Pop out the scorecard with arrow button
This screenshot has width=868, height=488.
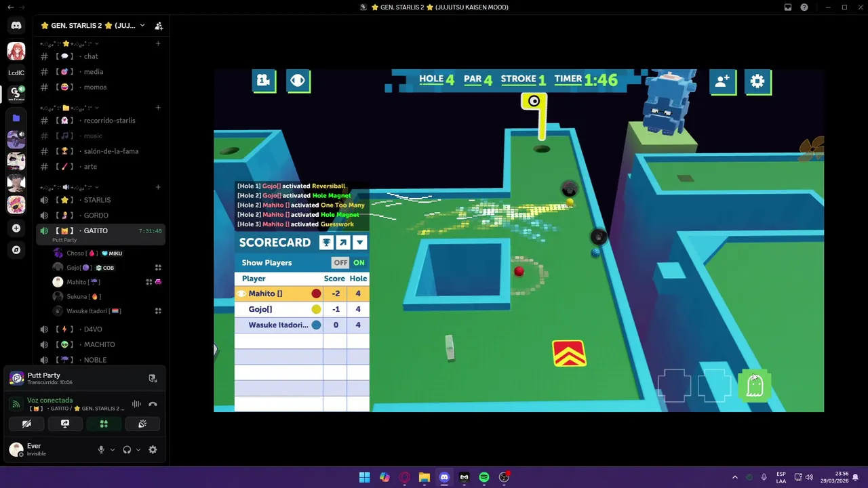coord(343,243)
